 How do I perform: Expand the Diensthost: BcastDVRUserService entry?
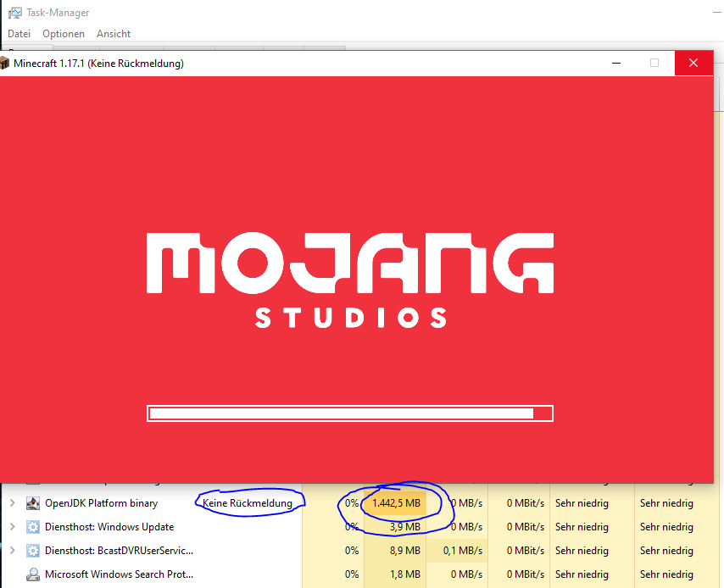tap(12, 551)
